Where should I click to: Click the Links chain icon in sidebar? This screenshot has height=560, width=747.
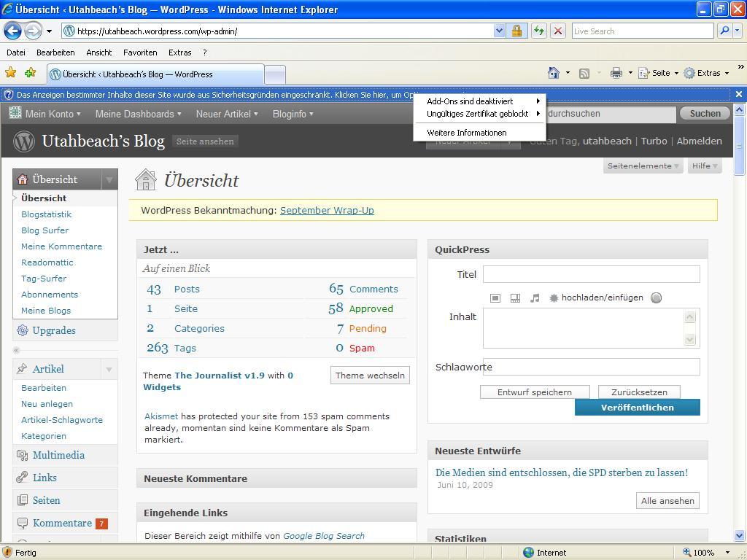(22, 477)
